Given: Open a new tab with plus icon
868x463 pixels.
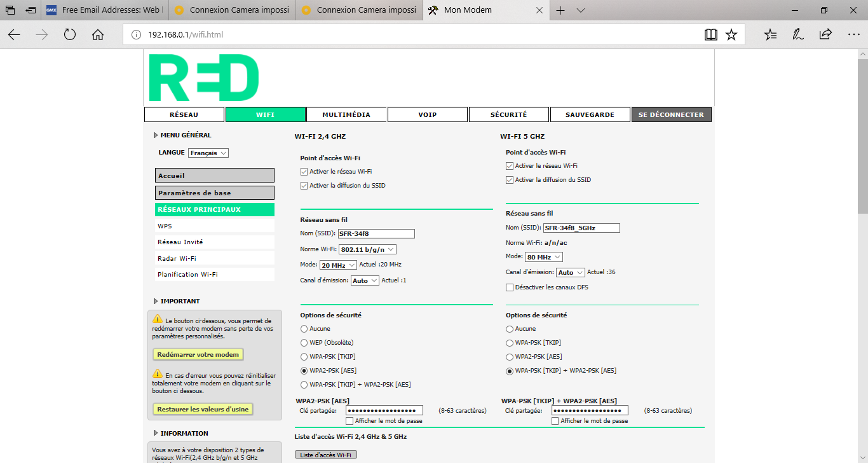Looking at the screenshot, I should (x=560, y=11).
